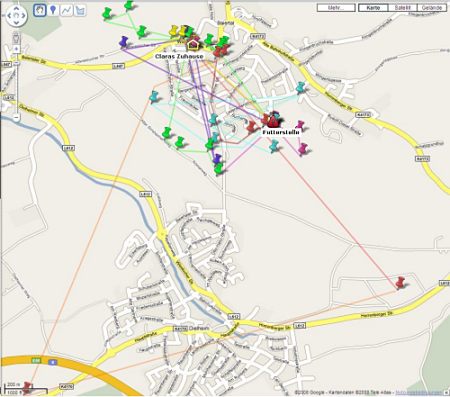Select the draw shape polygon tool

tap(80, 10)
